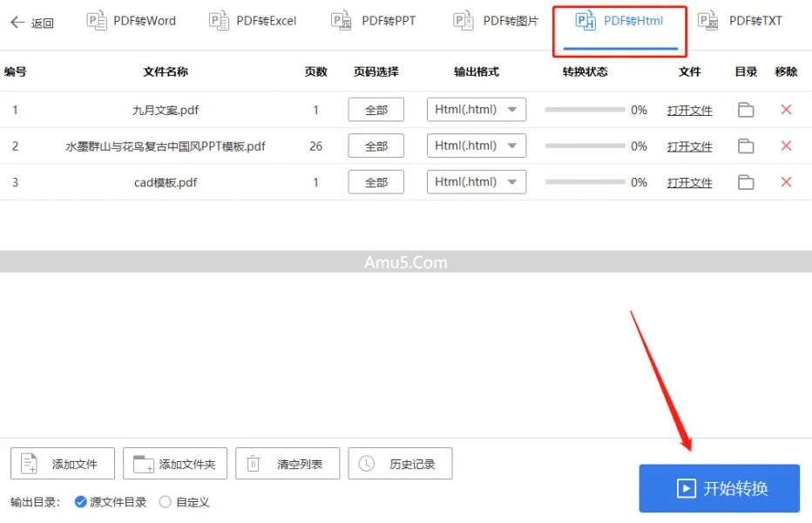Click 全部 page selection for cad模板.pdf
Image resolution: width=812 pixels, height=523 pixels.
tap(376, 181)
